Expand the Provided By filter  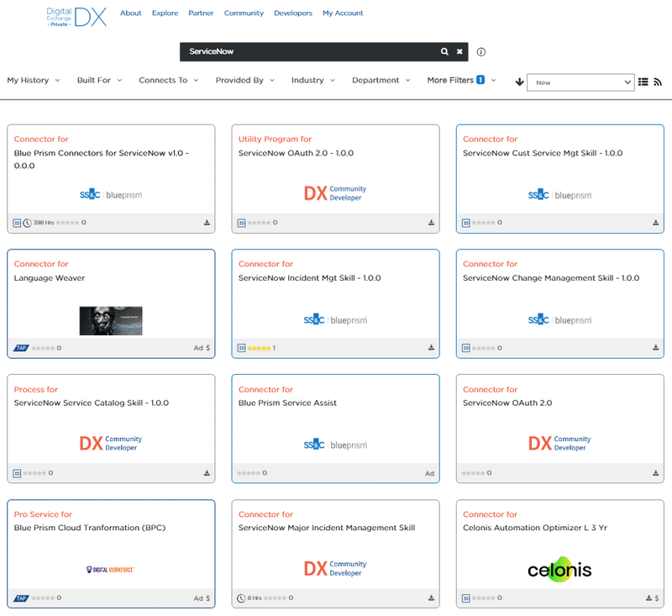[x=244, y=80]
